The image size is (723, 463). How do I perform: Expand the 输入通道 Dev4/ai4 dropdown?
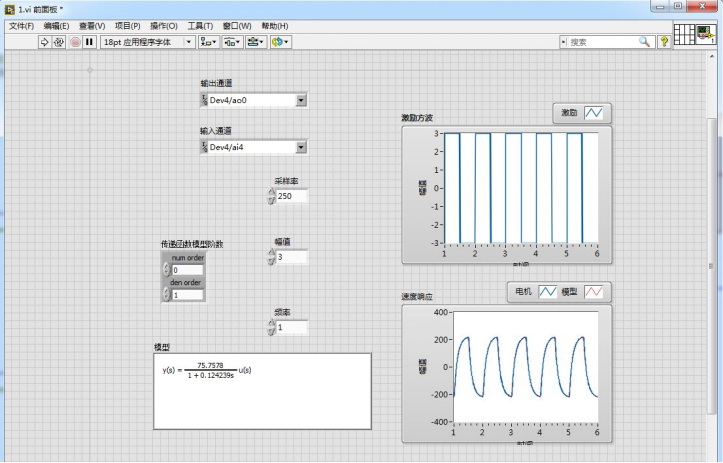(x=301, y=147)
